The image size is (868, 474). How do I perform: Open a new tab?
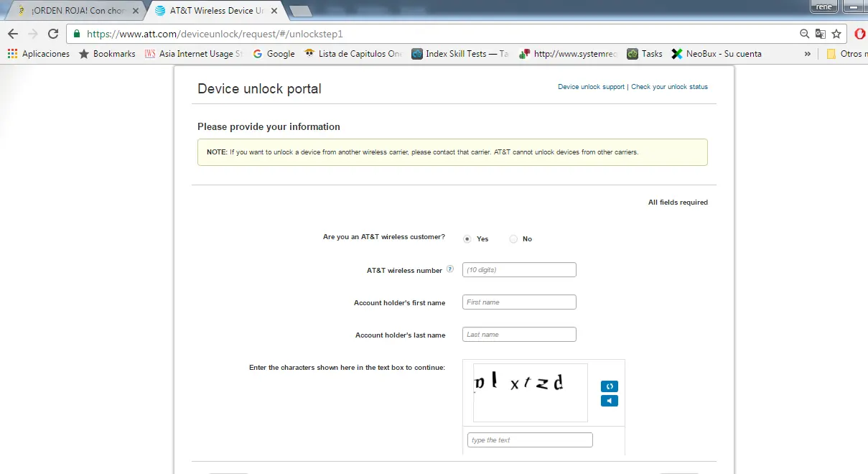coord(300,11)
